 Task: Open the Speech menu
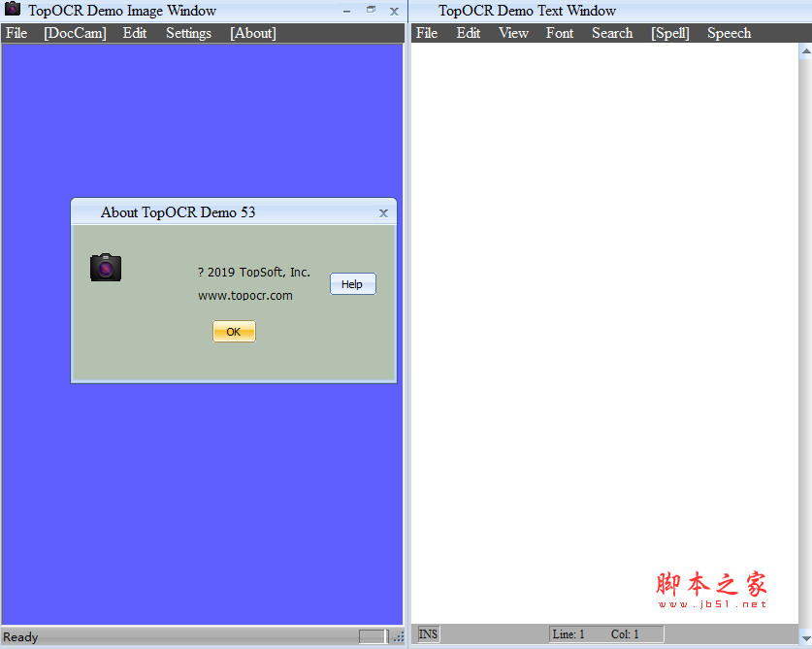pyautogui.click(x=730, y=33)
